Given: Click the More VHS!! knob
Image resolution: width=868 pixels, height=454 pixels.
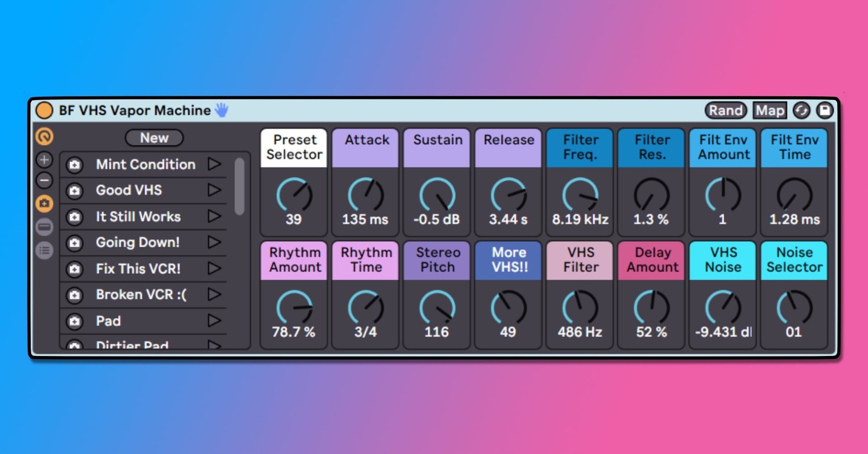Looking at the screenshot, I should [x=509, y=308].
